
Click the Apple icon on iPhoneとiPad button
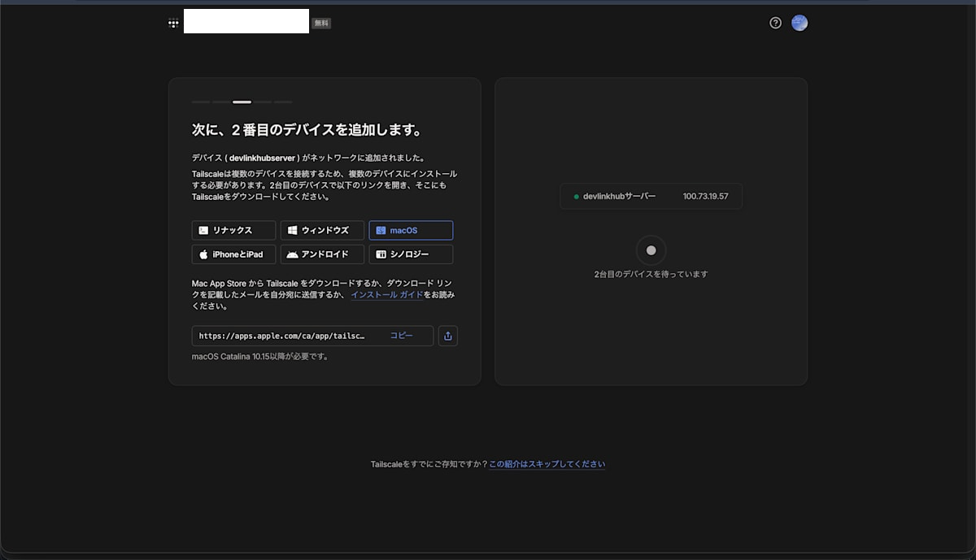pyautogui.click(x=203, y=254)
